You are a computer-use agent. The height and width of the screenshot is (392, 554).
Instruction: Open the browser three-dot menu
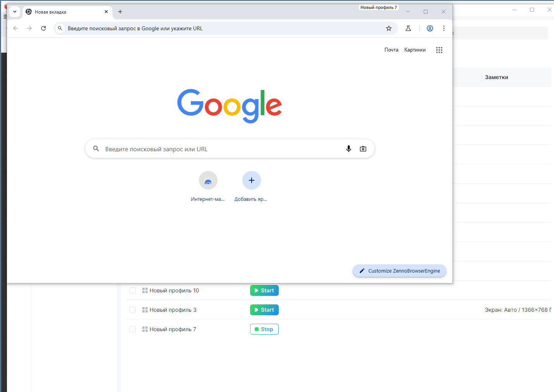coord(444,28)
